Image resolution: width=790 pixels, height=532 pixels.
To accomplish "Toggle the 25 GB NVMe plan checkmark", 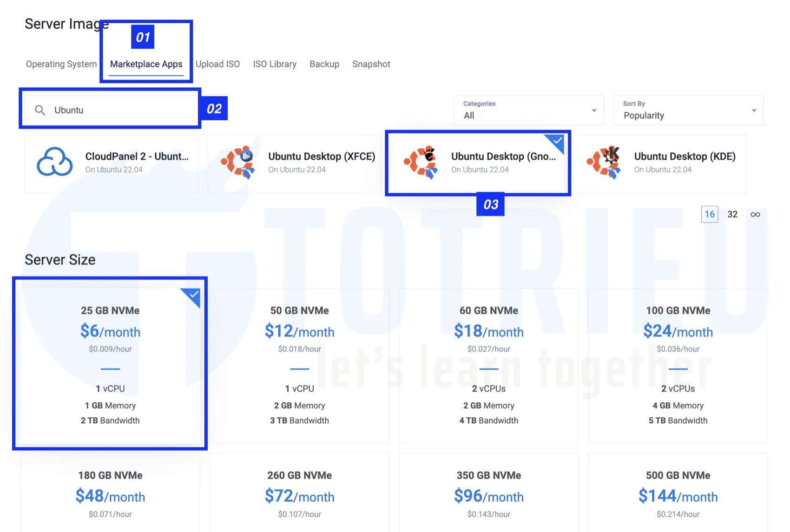I will (x=193, y=296).
